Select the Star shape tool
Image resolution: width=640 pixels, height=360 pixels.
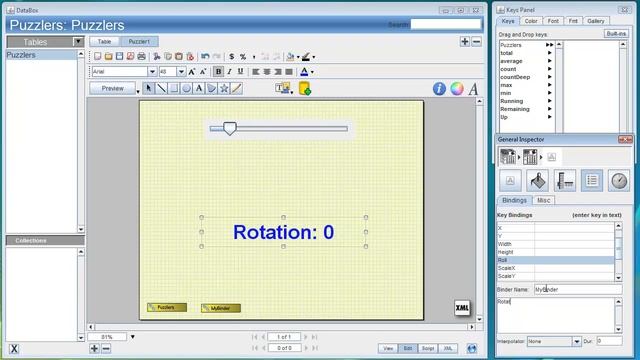point(224,88)
